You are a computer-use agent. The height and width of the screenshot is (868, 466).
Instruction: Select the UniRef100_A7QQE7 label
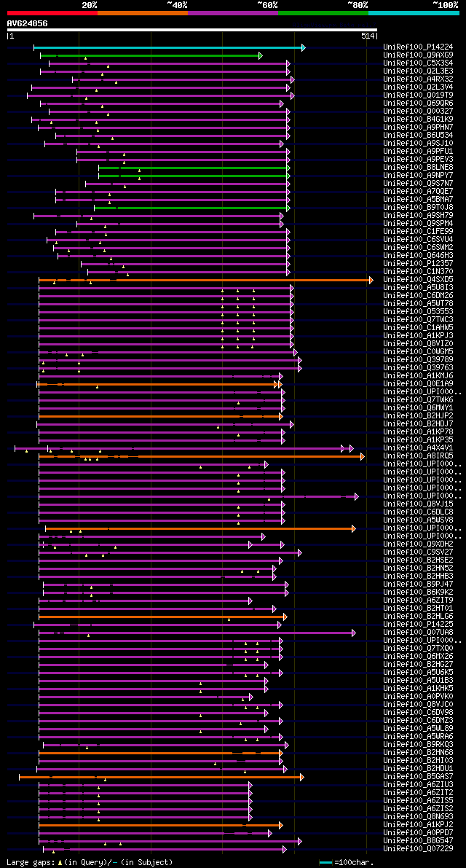418,192
